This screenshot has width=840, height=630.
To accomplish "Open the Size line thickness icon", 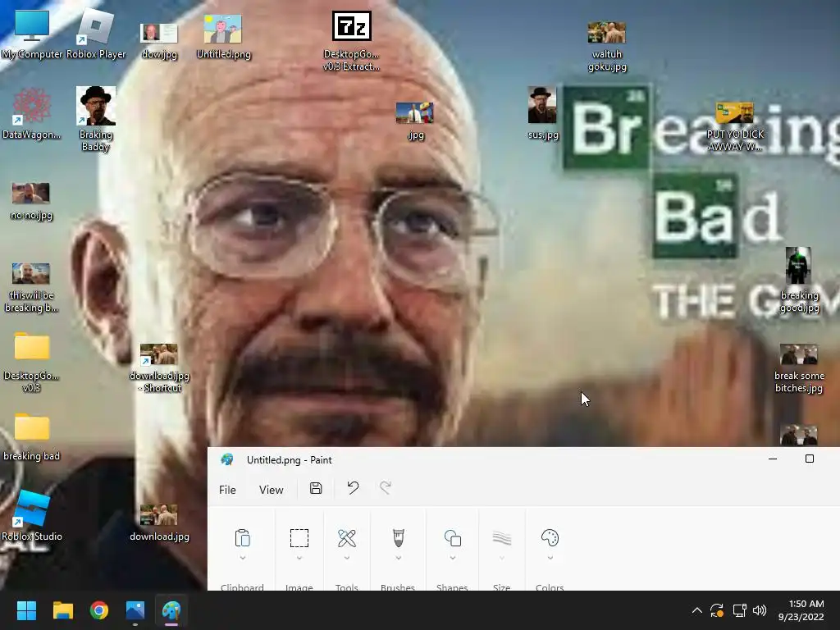I will pos(501,538).
